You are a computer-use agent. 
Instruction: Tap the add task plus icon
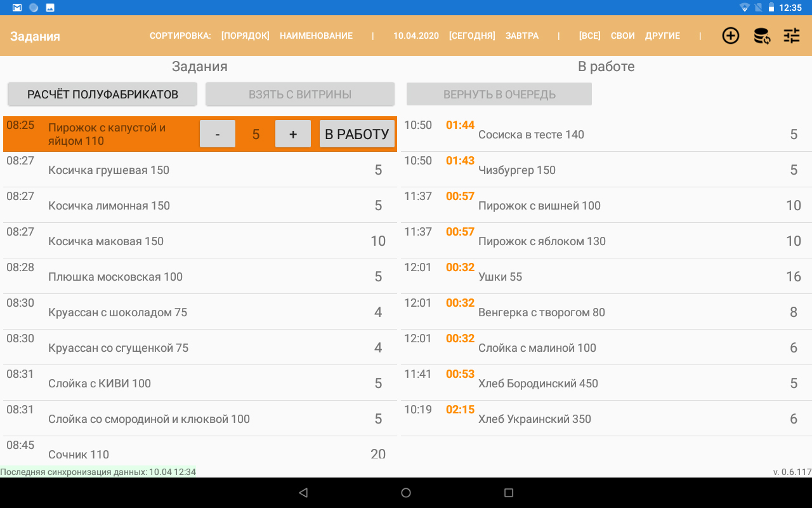tap(731, 36)
